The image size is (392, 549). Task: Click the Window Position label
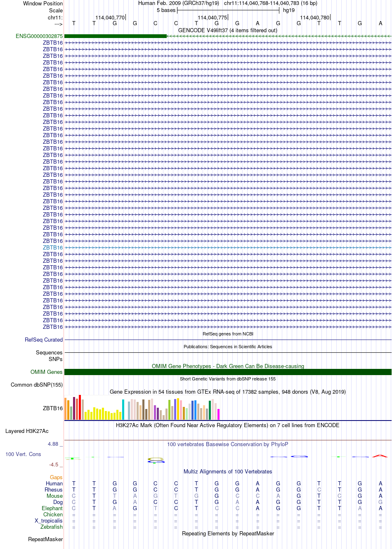tap(43, 4)
